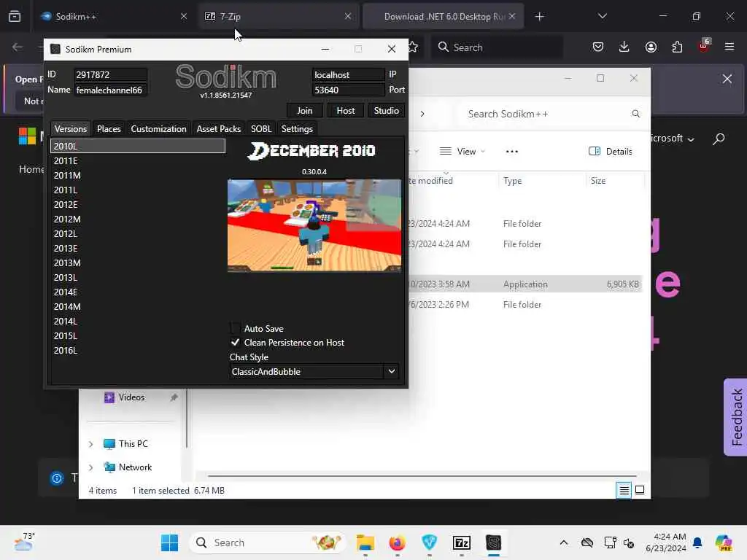This screenshot has width=747, height=560.
Task: Select version 2011L in the list
Action: click(x=138, y=190)
